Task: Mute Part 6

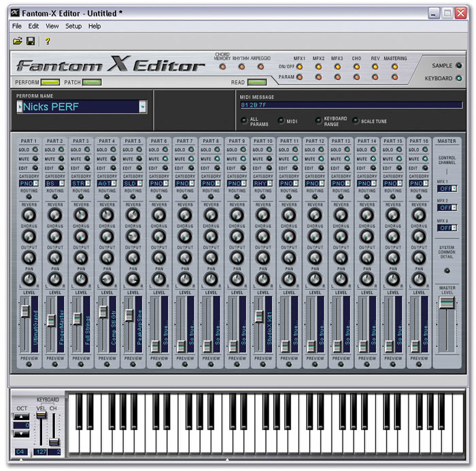Action: coord(166,158)
